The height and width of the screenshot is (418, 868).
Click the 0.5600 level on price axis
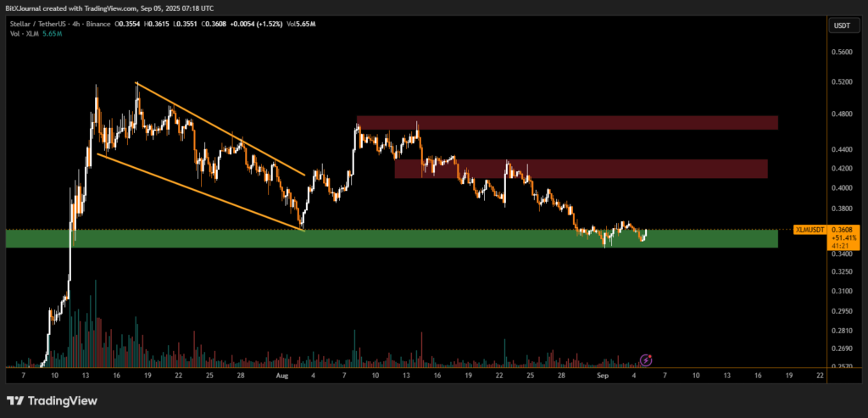841,51
